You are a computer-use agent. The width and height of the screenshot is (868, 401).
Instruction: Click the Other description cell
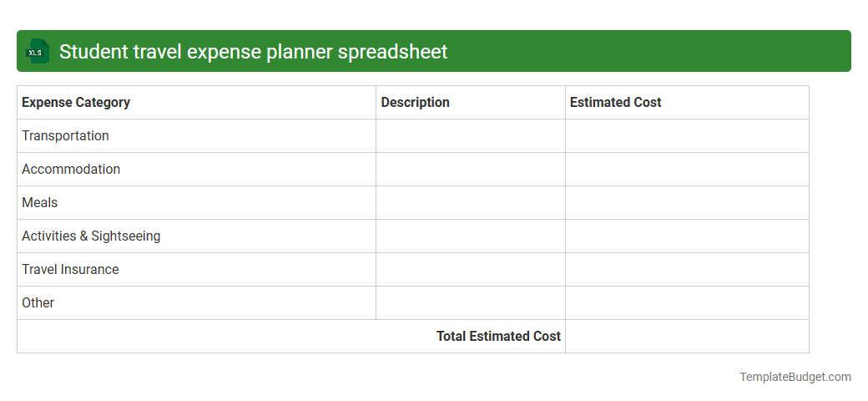coord(471,303)
